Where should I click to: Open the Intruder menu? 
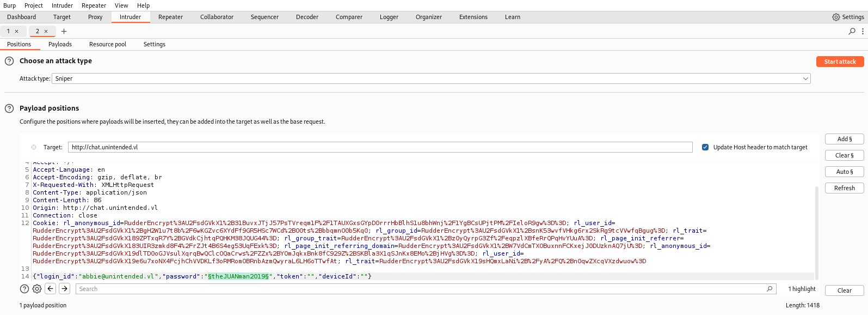coord(62,5)
